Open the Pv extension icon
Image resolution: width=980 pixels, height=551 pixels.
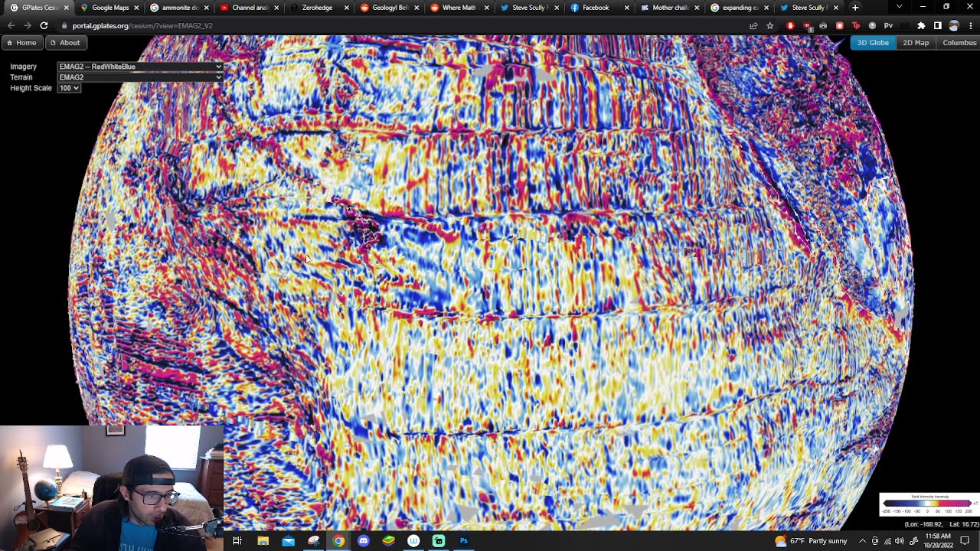point(888,25)
